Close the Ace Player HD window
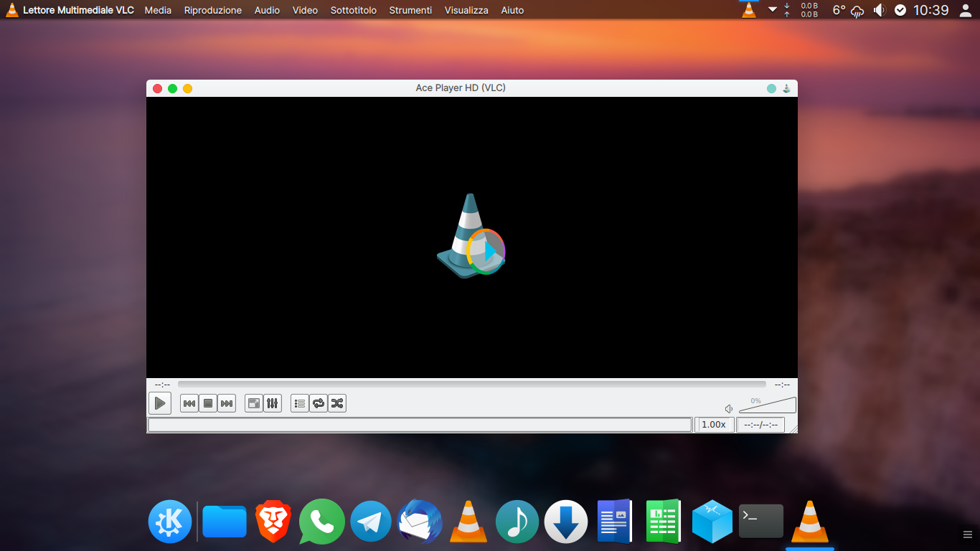The width and height of the screenshot is (980, 551). pyautogui.click(x=158, y=88)
